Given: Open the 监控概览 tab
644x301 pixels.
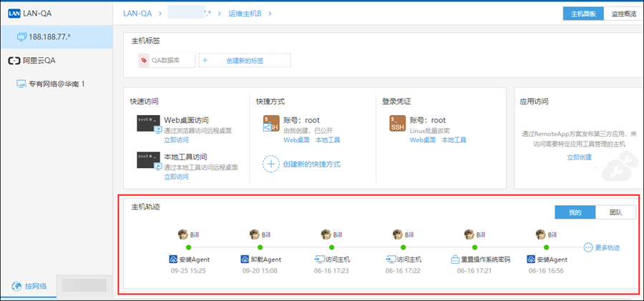Looking at the screenshot, I should tap(623, 14).
